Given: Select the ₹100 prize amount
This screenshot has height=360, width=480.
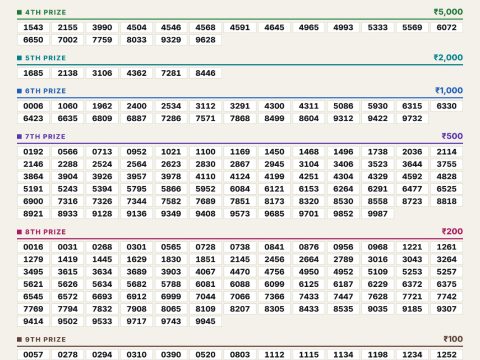Looking at the screenshot, I should point(453,339).
